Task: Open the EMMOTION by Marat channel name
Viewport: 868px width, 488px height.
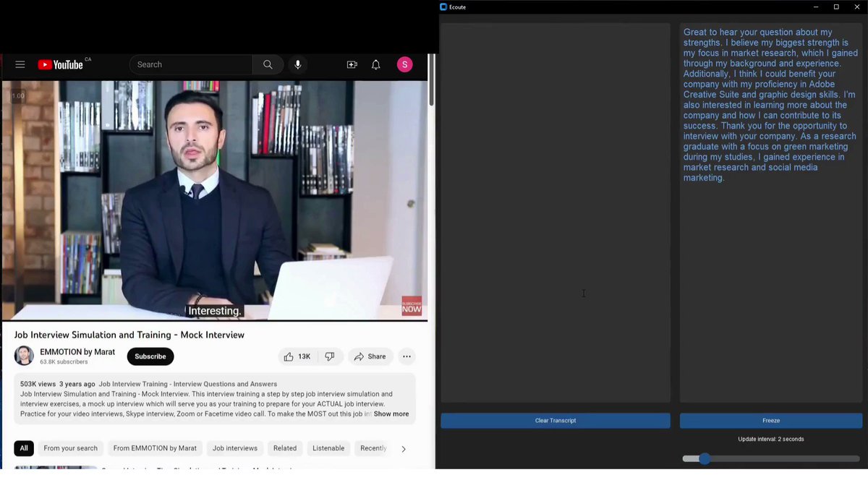Action: click(77, 352)
